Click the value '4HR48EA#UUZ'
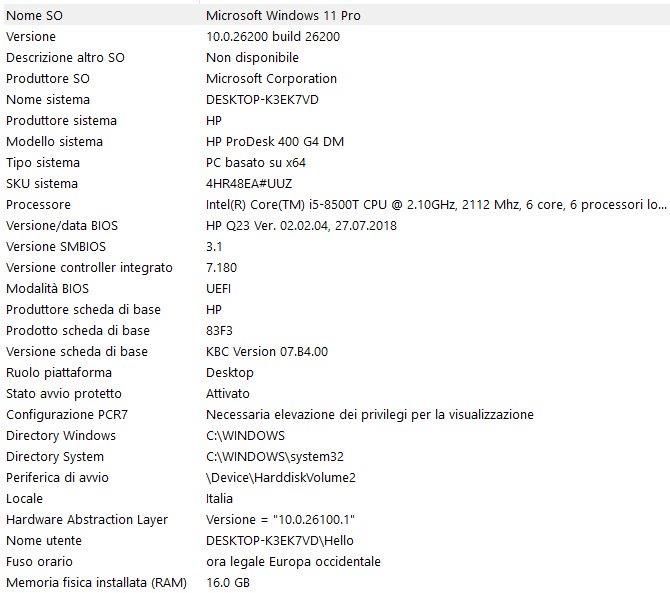This screenshot has height=593, width=670. (x=249, y=183)
